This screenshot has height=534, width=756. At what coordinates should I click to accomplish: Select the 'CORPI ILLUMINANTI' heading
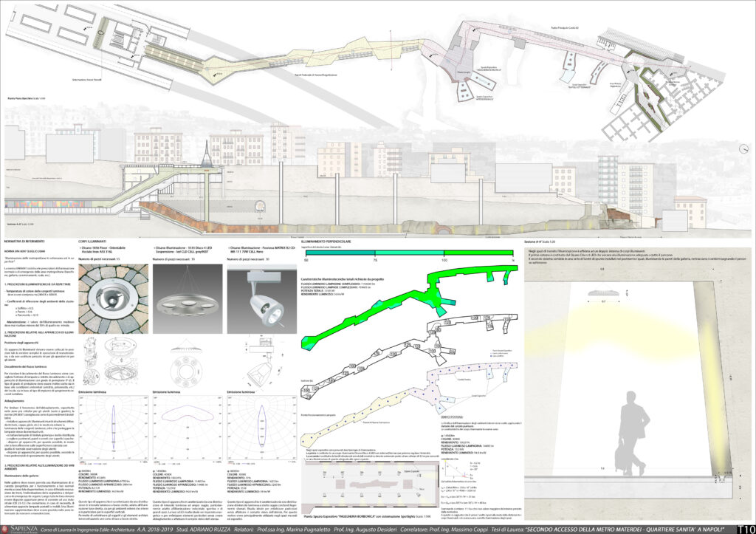pos(92,242)
